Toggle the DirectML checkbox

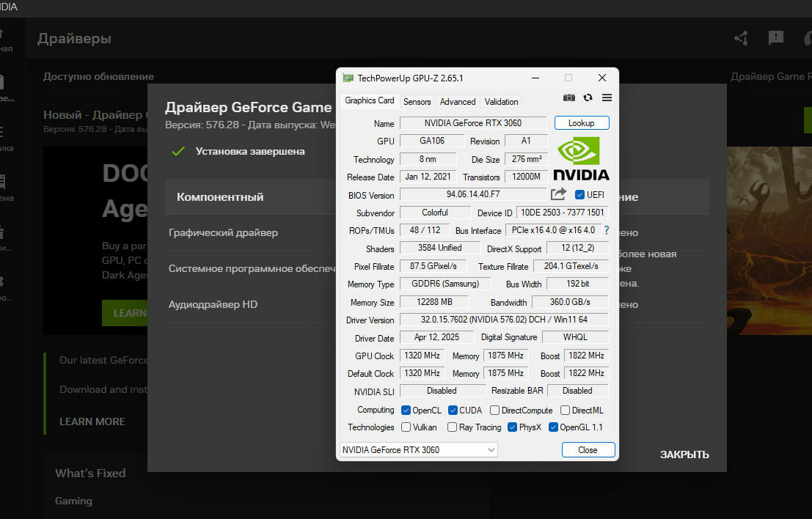565,410
